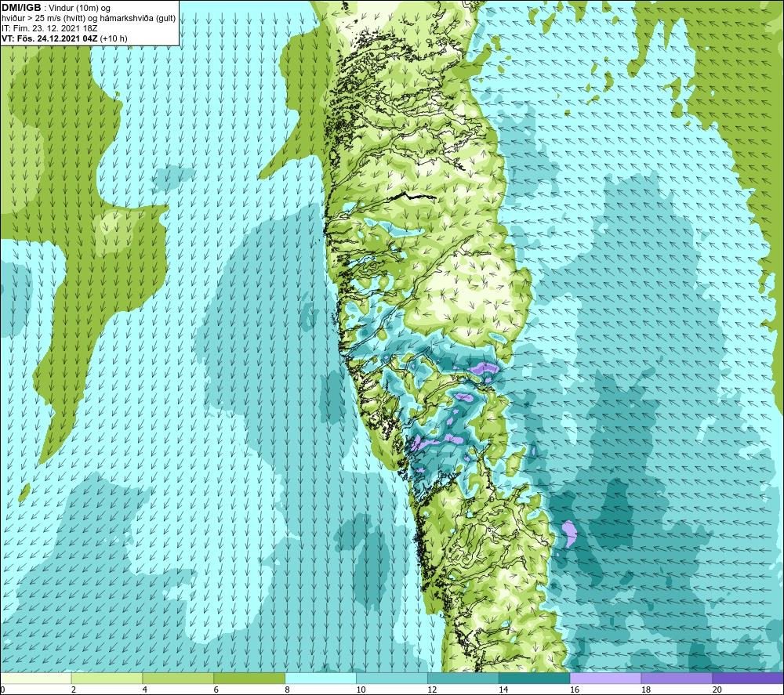Click the 0–2 m/s pale yellow legend swatch
This screenshot has height=695, width=784.
36,678
